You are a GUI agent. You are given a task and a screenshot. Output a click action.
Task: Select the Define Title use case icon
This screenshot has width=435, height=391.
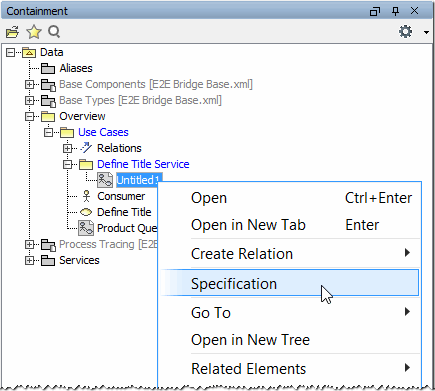pos(86,212)
